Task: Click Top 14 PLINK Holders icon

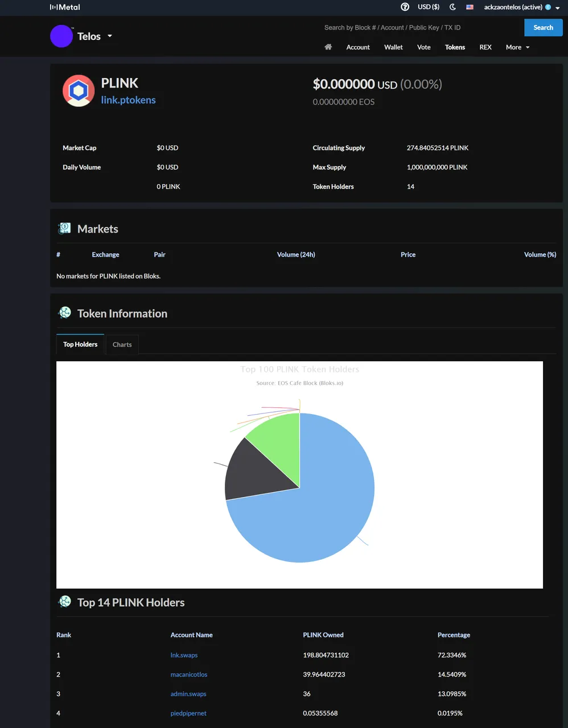Action: click(x=65, y=602)
